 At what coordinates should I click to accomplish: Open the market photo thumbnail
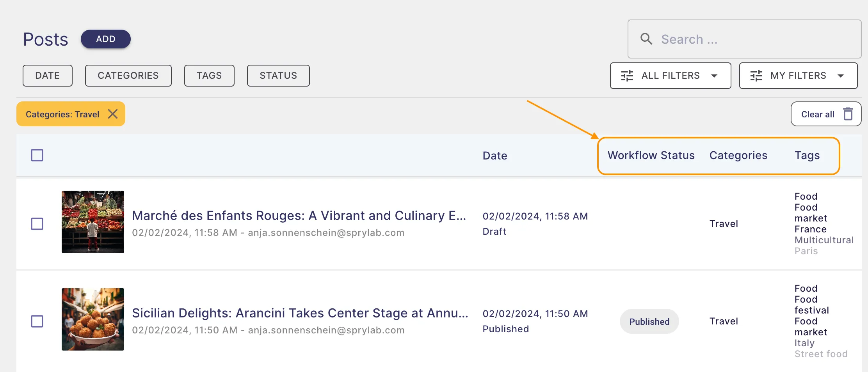(93, 222)
